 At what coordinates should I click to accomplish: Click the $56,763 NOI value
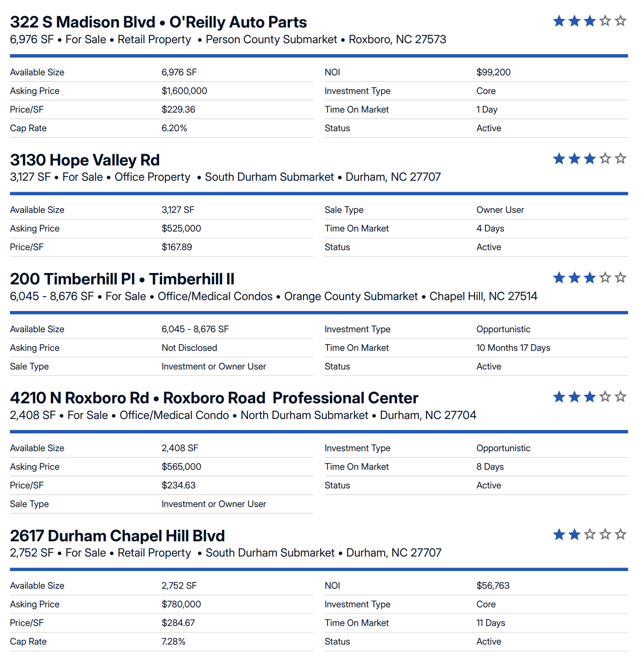(493, 586)
